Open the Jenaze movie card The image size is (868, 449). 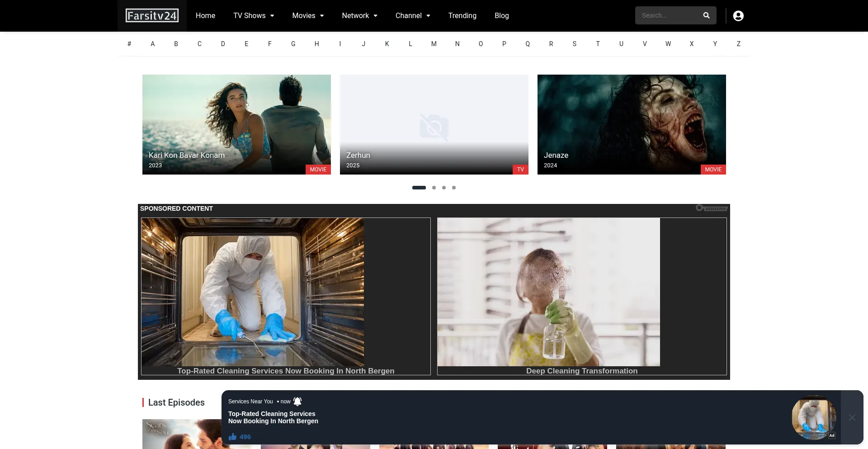(x=631, y=124)
